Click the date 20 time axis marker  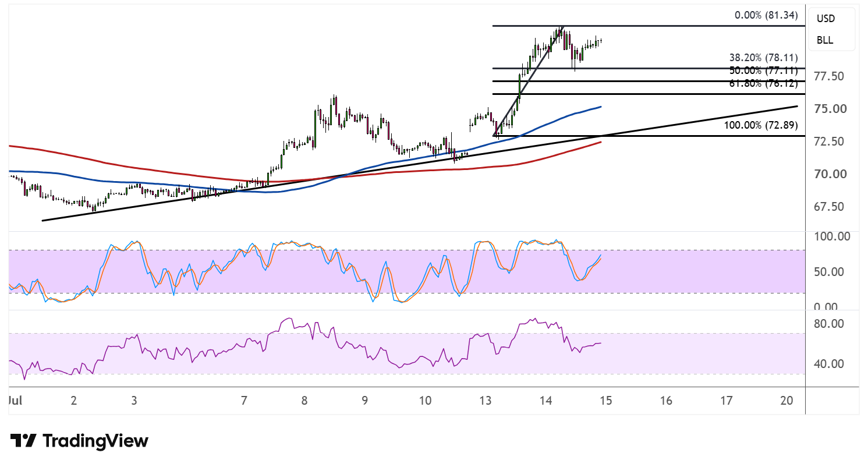tap(786, 401)
